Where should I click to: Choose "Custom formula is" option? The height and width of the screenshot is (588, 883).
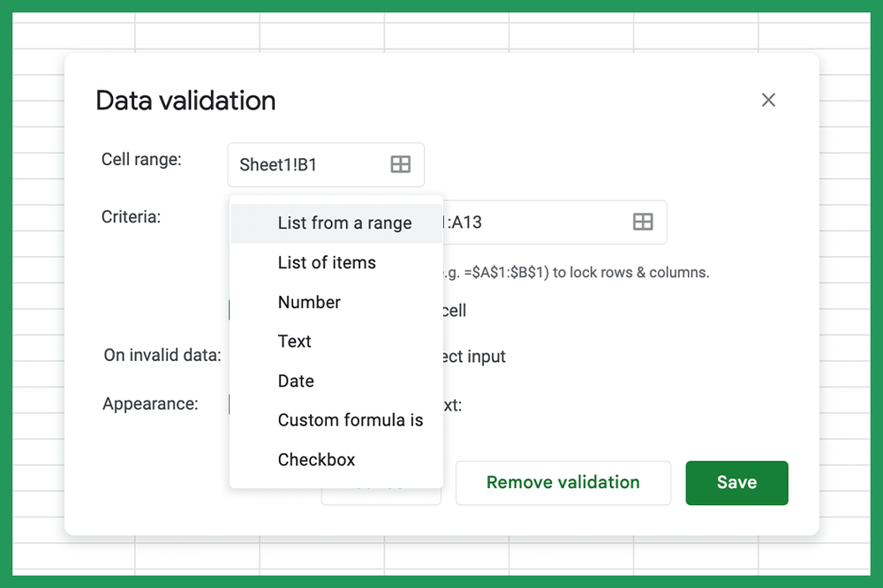tap(351, 419)
